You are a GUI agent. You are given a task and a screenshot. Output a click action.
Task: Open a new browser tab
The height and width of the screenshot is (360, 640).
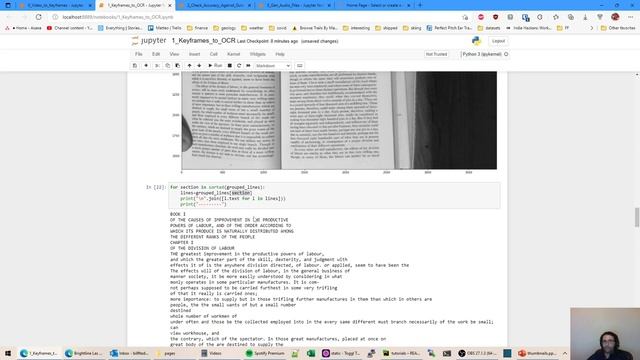(x=420, y=5)
